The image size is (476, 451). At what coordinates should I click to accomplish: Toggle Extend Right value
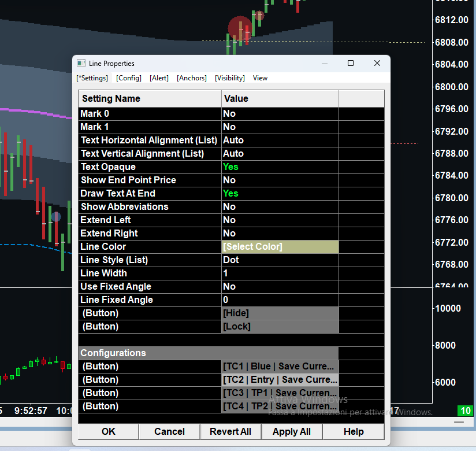[x=280, y=234]
